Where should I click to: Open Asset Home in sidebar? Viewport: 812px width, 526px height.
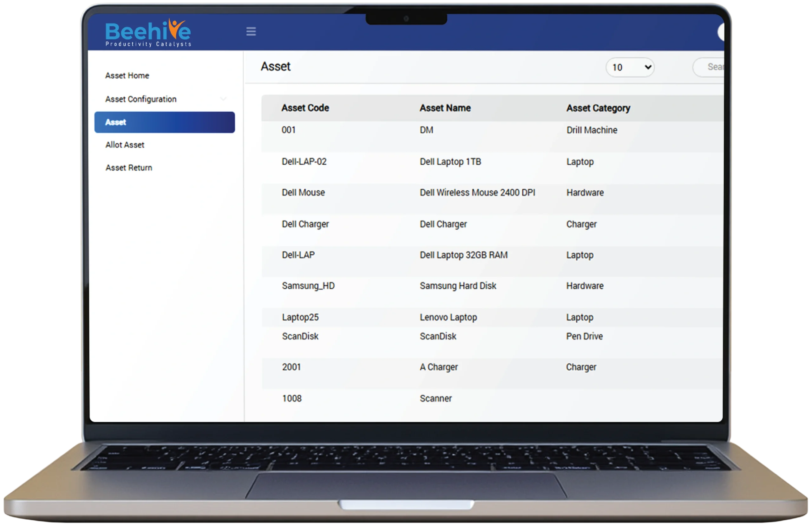coord(127,76)
